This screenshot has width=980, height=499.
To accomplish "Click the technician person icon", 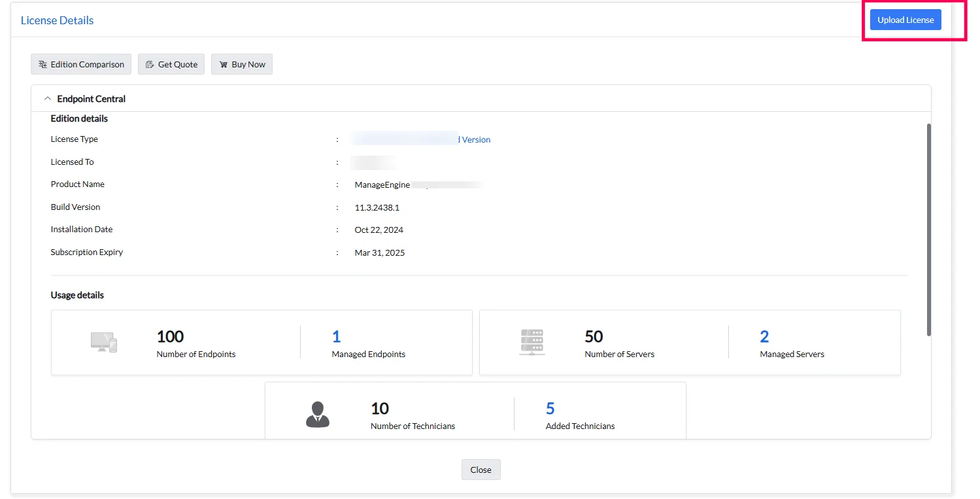I will (318, 414).
